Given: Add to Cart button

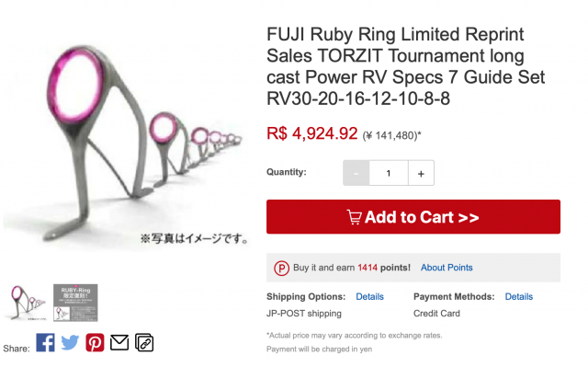Looking at the screenshot, I should tap(413, 217).
